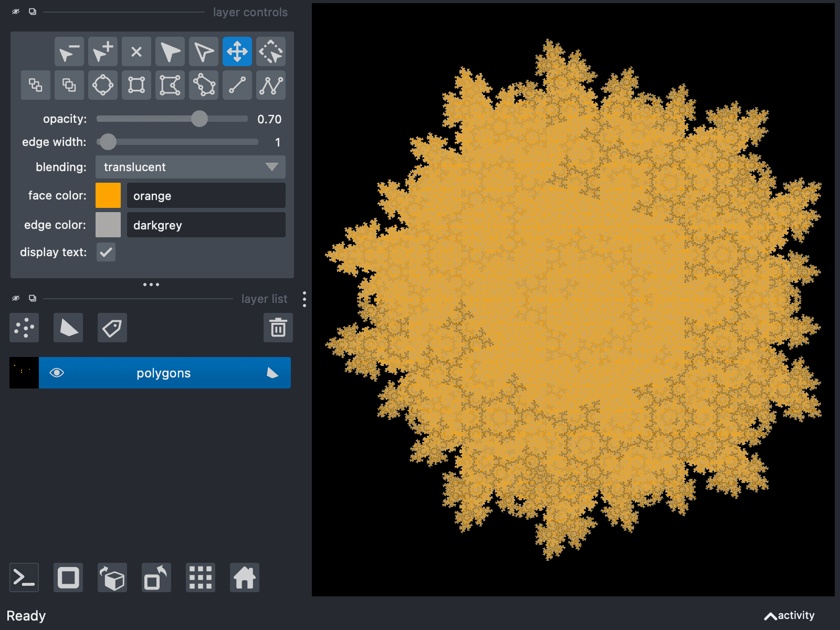Select the add lasso polygon tool

click(204, 85)
